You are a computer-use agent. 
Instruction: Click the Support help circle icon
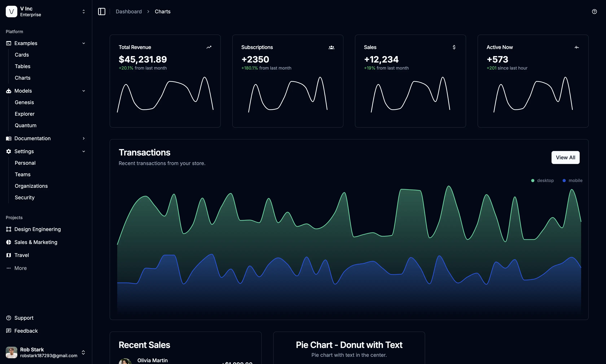coord(9,318)
